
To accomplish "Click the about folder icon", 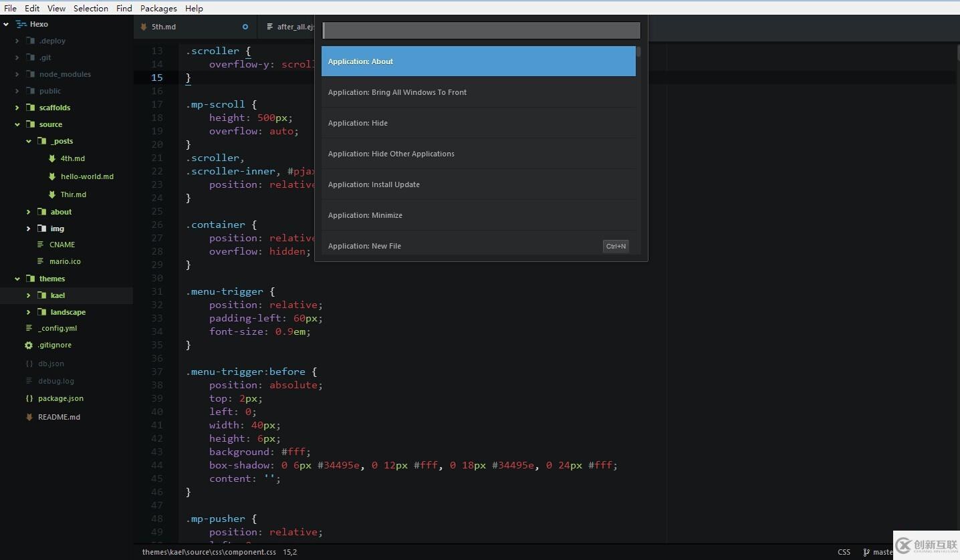I will (x=41, y=212).
